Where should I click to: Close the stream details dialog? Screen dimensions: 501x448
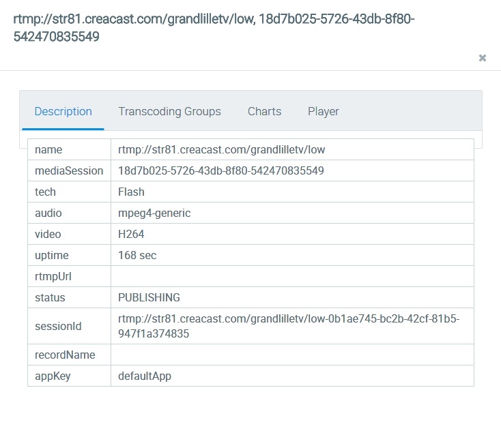click(x=482, y=58)
